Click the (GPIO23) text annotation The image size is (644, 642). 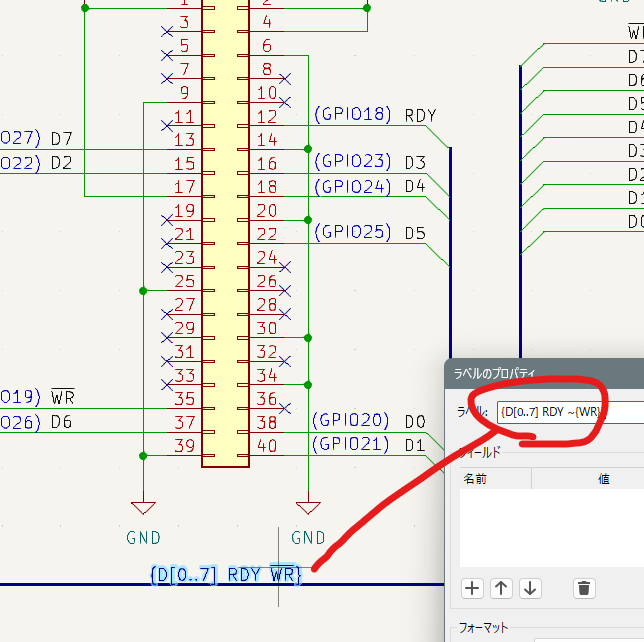point(353,161)
